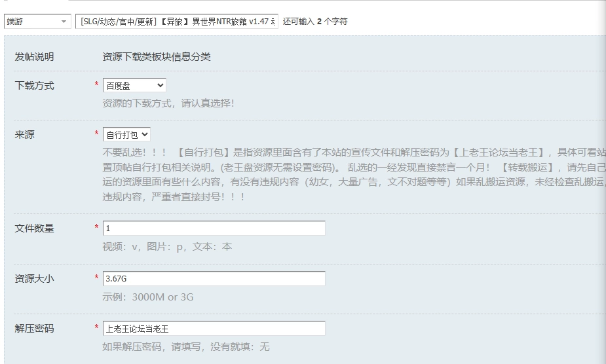Open the 百度盘 download method dropdown
Image resolution: width=606 pixels, height=364 pixels.
(134, 85)
